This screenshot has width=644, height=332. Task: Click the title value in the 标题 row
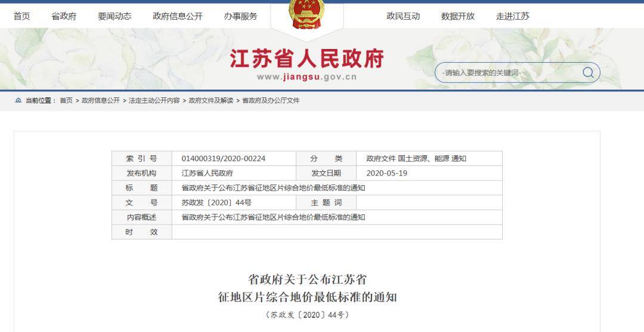(274, 188)
